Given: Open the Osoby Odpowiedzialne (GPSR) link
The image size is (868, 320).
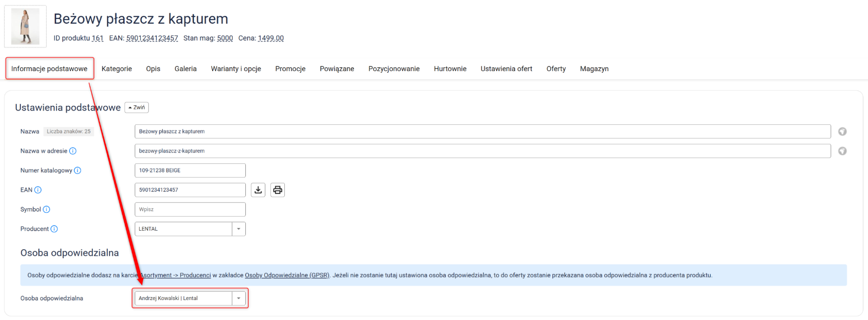Looking at the screenshot, I should click(287, 275).
